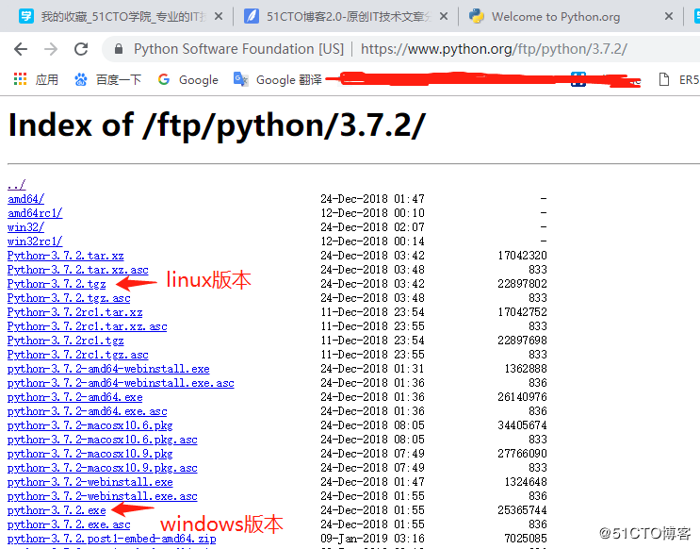The width and height of the screenshot is (700, 549).
Task: Download python-3.7.2.post1-embed-amd64.zip
Action: click(x=112, y=539)
